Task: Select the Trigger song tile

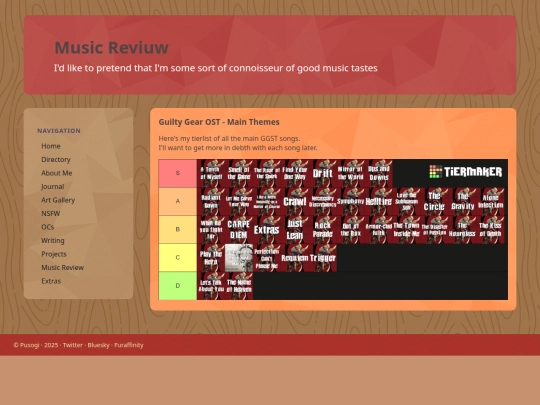Action: click(x=323, y=258)
